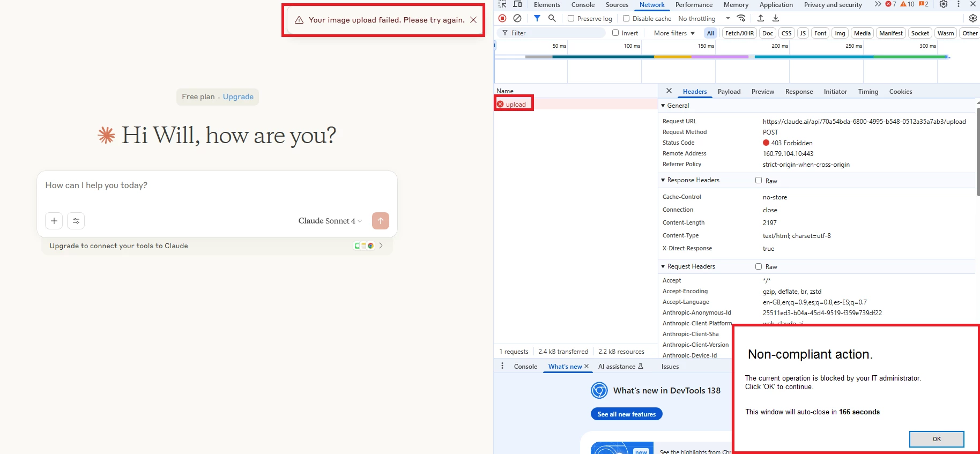Click the See all new features button
980x454 pixels.
pyautogui.click(x=627, y=414)
